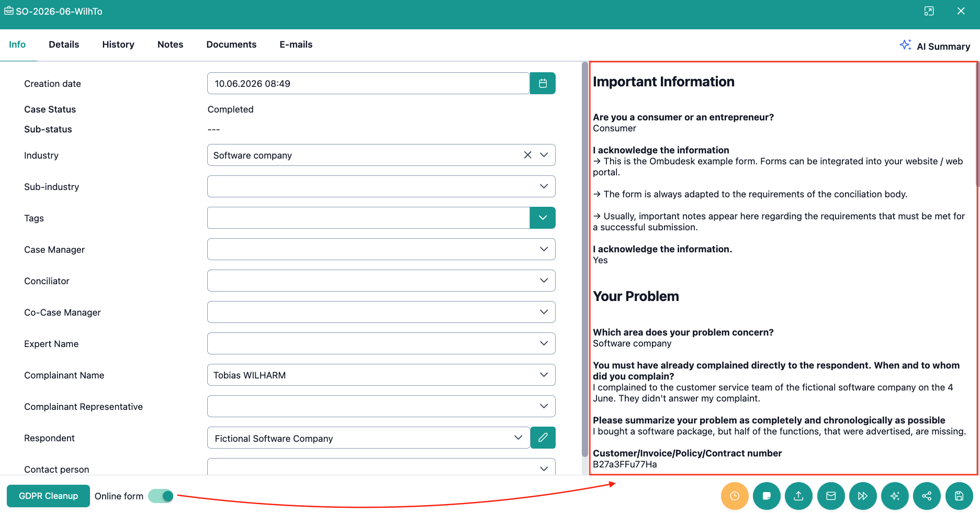Click the Your Problem heading

click(x=636, y=296)
